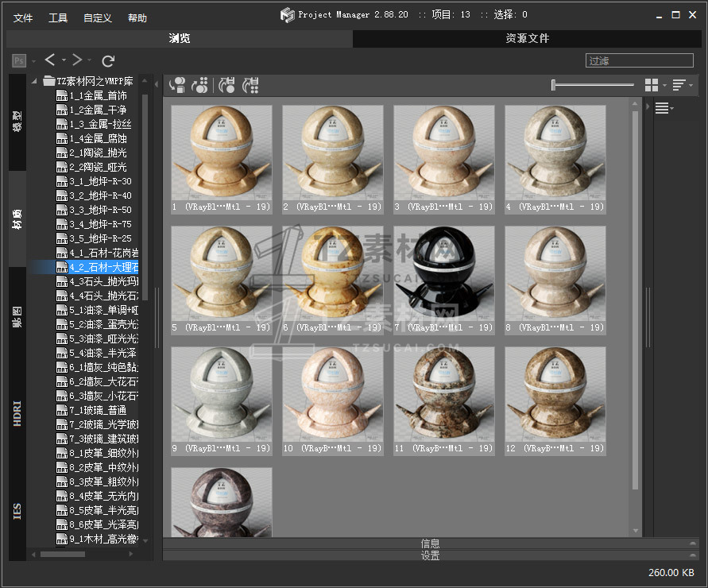Expand the 信息 panel

coord(429,544)
